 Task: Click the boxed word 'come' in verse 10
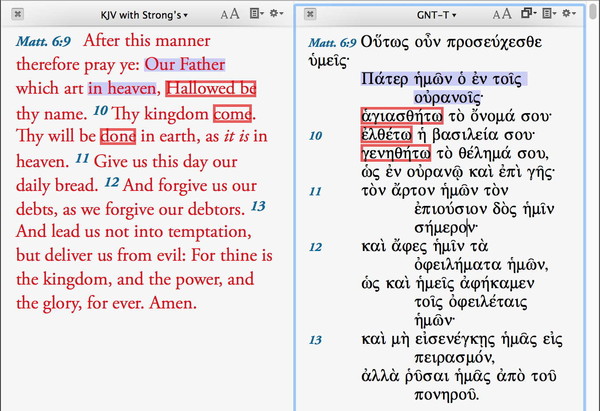click(x=232, y=114)
